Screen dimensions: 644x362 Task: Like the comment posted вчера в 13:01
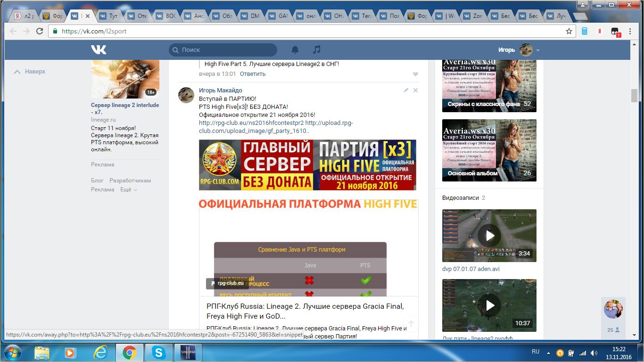[415, 74]
